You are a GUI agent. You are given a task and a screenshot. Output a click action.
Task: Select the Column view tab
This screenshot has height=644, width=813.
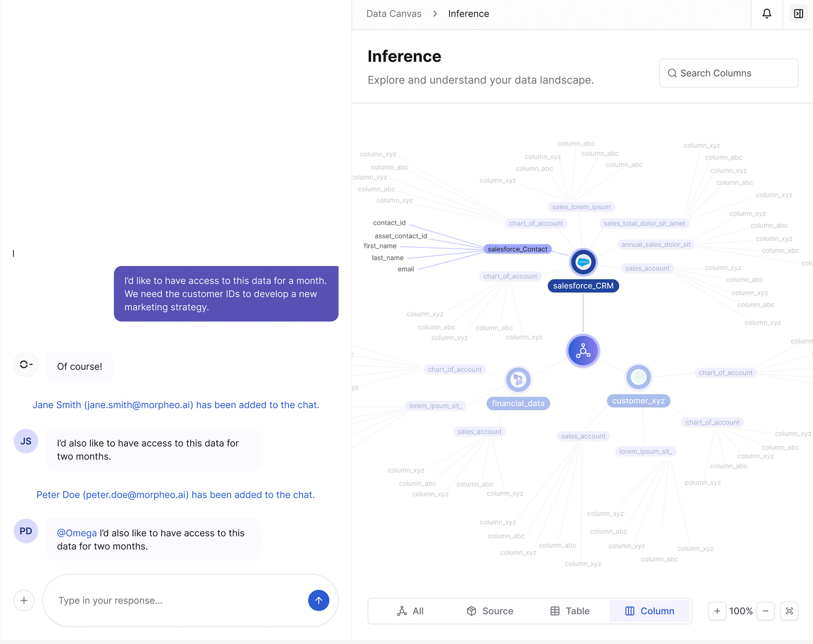650,611
